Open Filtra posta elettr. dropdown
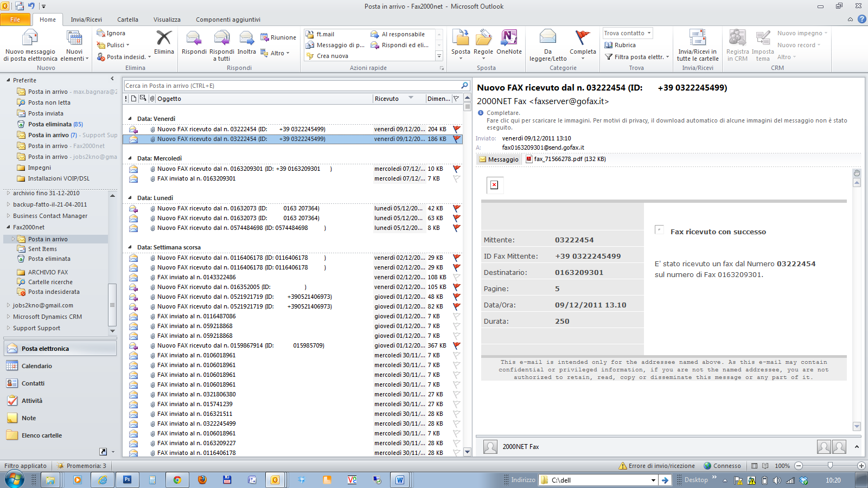The width and height of the screenshot is (868, 488). click(x=637, y=57)
